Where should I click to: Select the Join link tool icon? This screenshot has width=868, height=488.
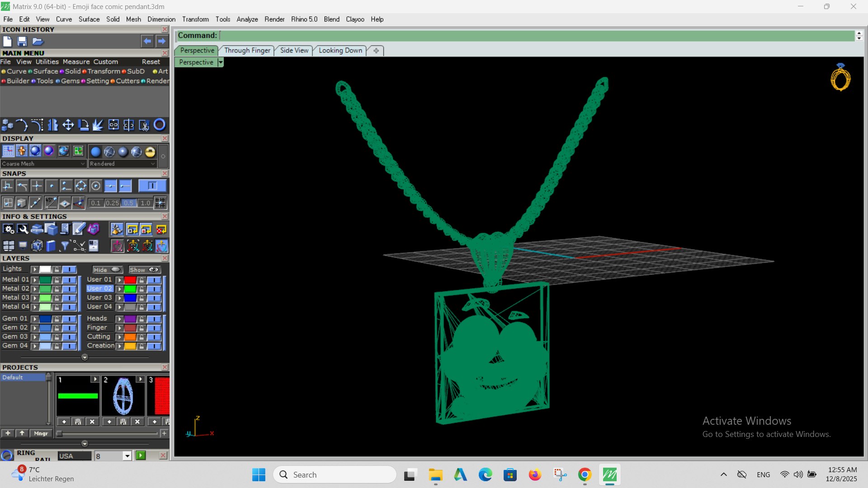point(113,125)
